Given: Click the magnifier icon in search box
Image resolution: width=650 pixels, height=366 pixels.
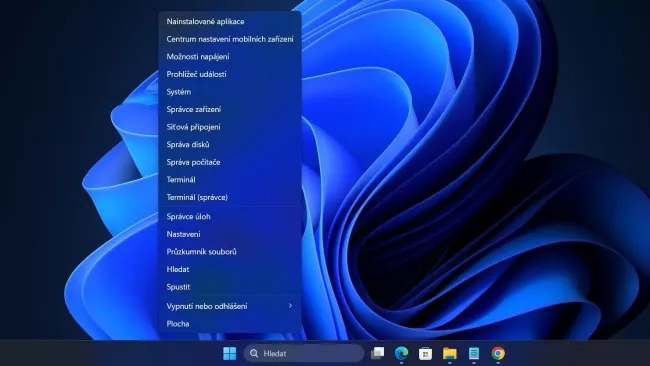Looking at the screenshot, I should [x=254, y=353].
